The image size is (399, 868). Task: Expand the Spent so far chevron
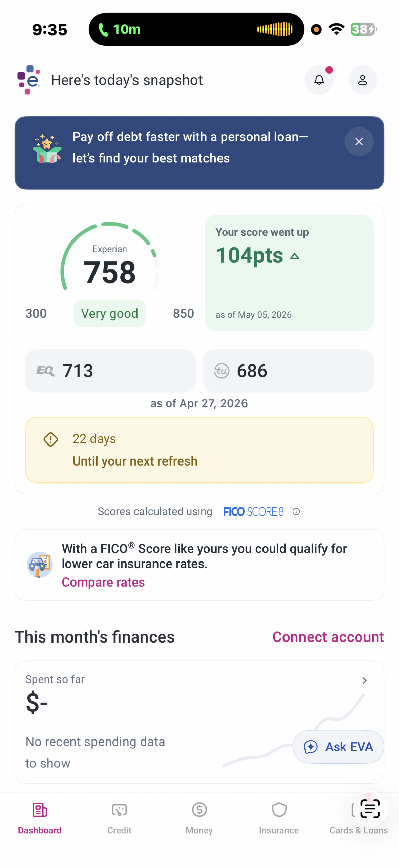click(364, 680)
